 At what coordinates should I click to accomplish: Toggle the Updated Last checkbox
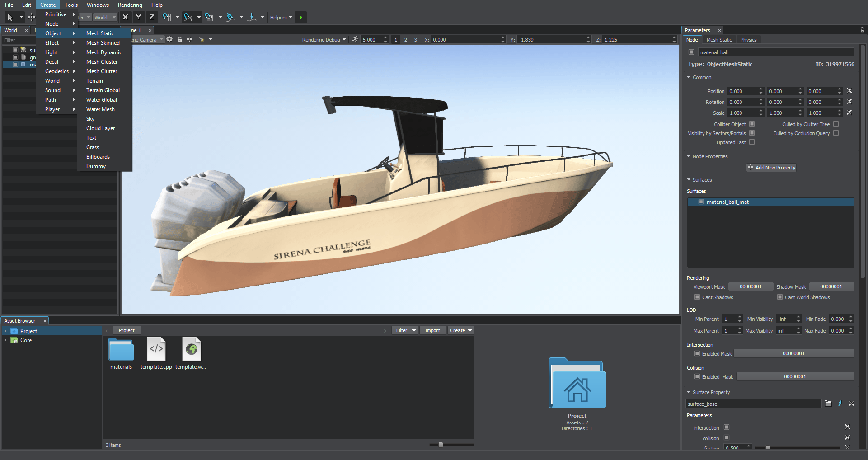click(x=752, y=142)
